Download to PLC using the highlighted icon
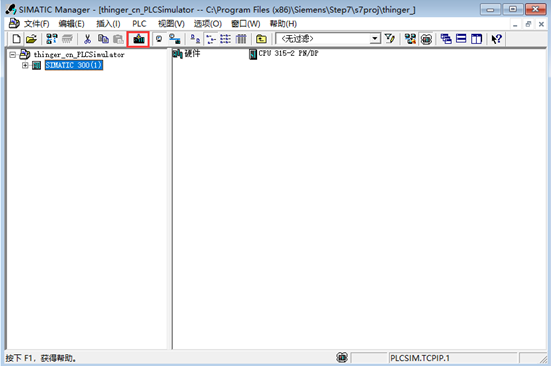 tap(138, 39)
